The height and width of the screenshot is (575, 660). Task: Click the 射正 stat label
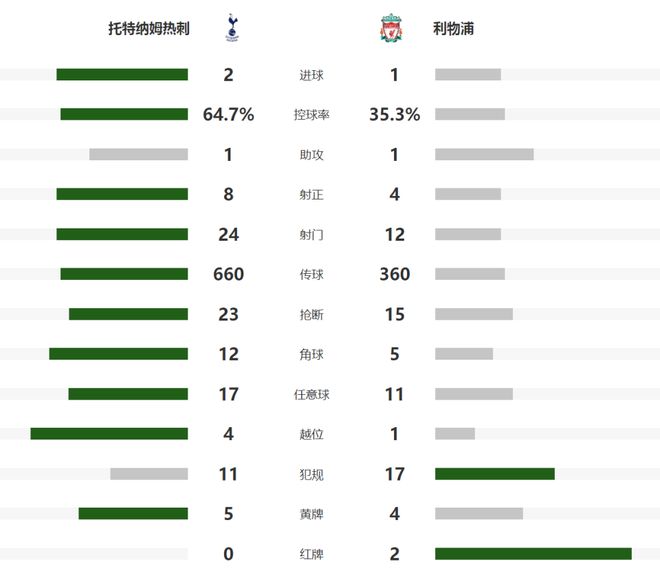312,195
